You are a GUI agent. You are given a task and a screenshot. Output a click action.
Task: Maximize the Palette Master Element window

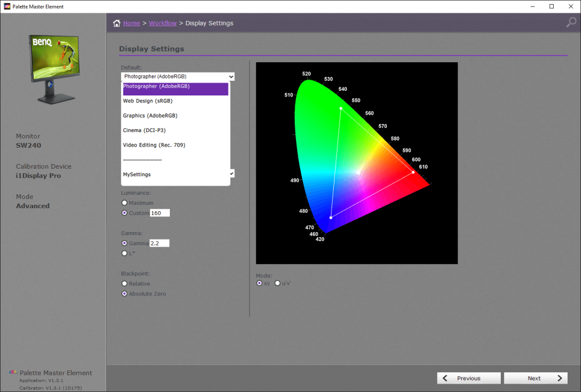point(552,6)
